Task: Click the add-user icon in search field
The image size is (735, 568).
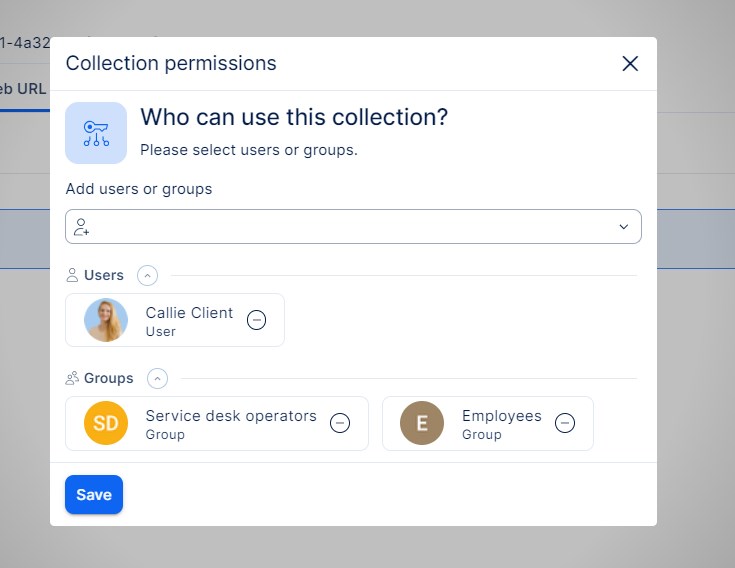Action: tap(82, 227)
